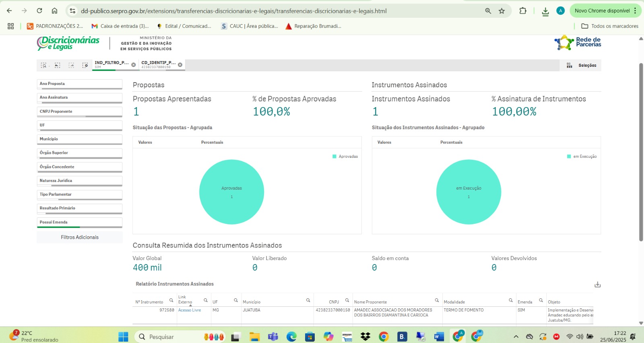Select the Aprovadas pie chart
Screen dimensions: 644x343
point(232,192)
